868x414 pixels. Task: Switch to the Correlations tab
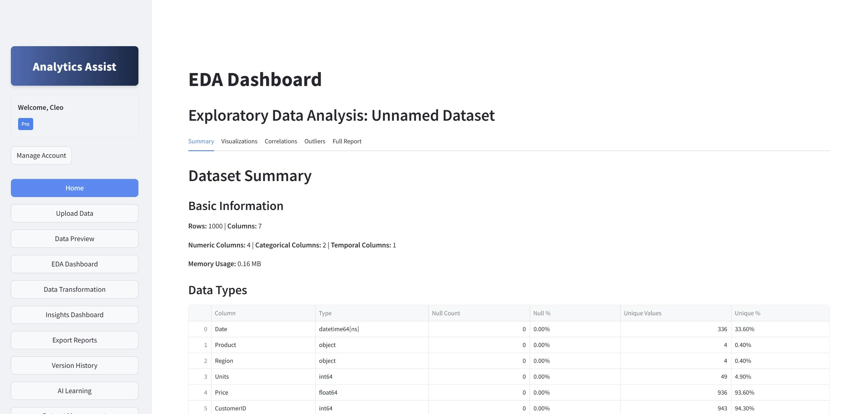[x=281, y=141]
